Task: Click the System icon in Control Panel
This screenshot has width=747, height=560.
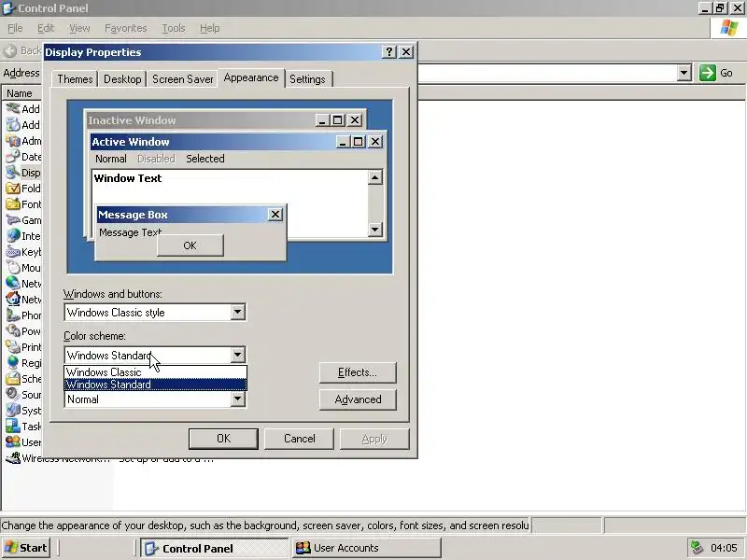Action: 13,411
